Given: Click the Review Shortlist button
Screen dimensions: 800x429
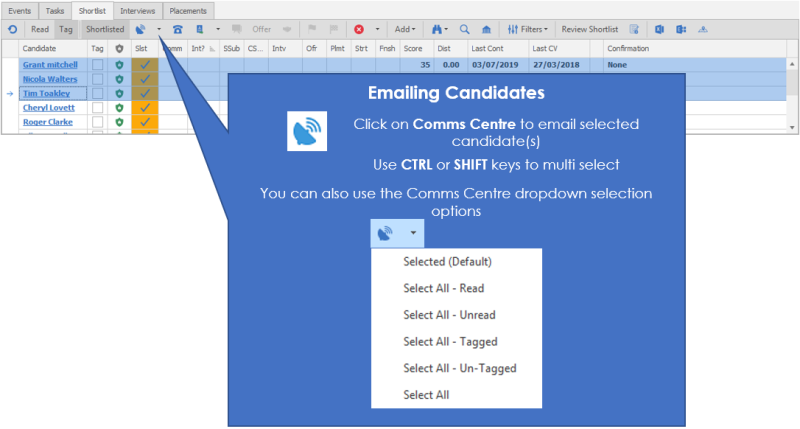Looking at the screenshot, I should [589, 29].
